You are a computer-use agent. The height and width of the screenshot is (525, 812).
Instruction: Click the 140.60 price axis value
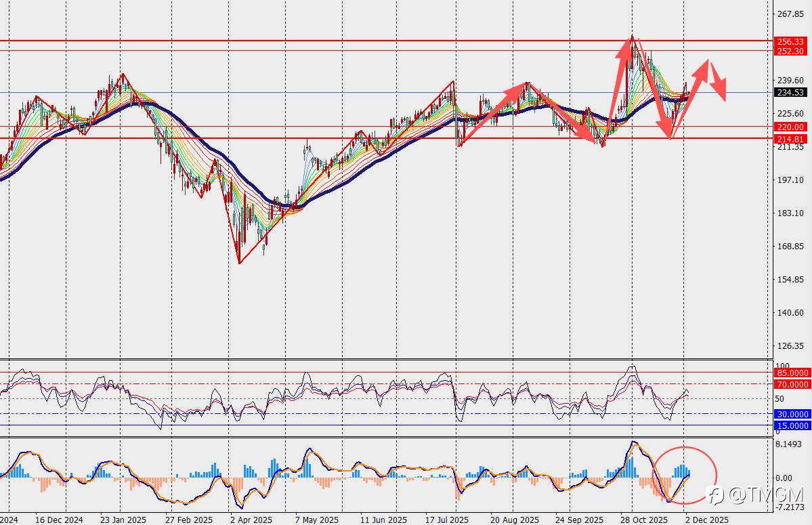tap(791, 312)
